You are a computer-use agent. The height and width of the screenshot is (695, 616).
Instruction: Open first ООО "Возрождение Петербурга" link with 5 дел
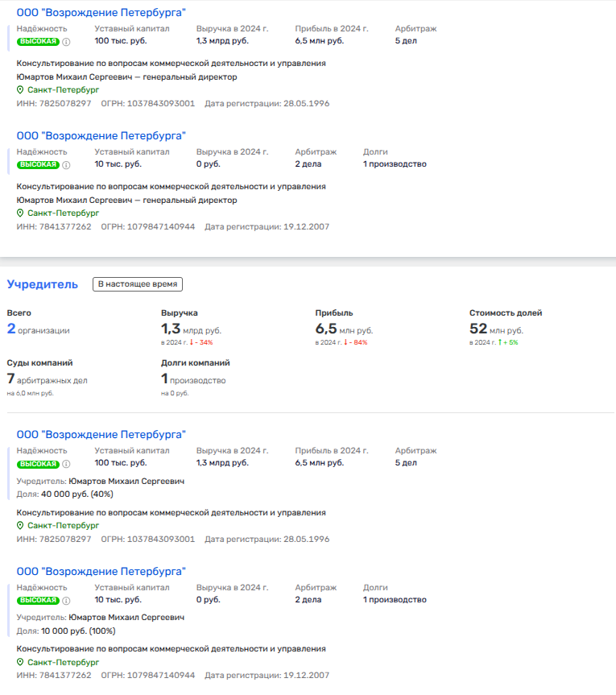tap(101, 12)
